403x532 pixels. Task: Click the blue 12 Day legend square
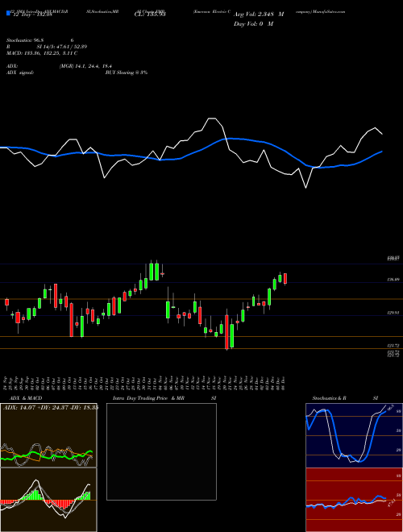tap(8, 14)
